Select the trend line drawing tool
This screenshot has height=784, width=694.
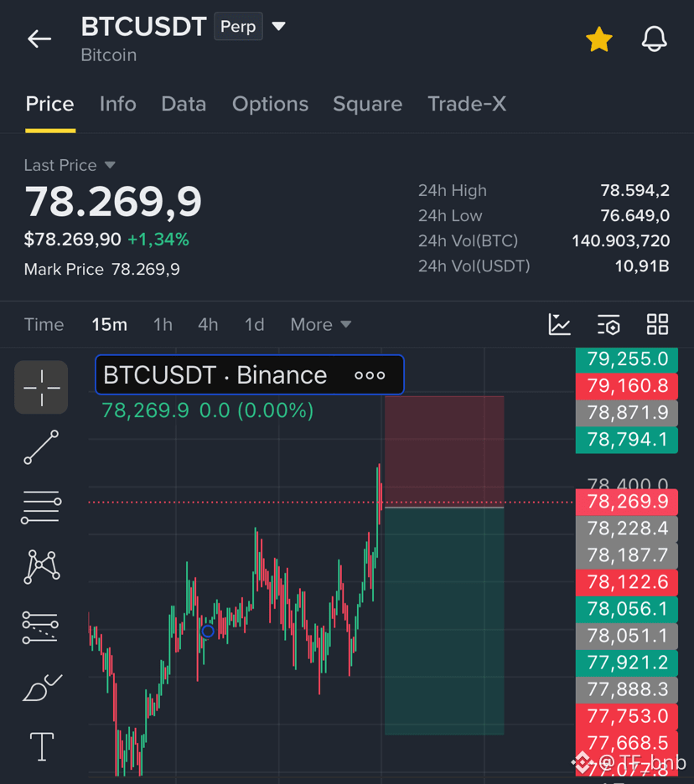pos(42,447)
